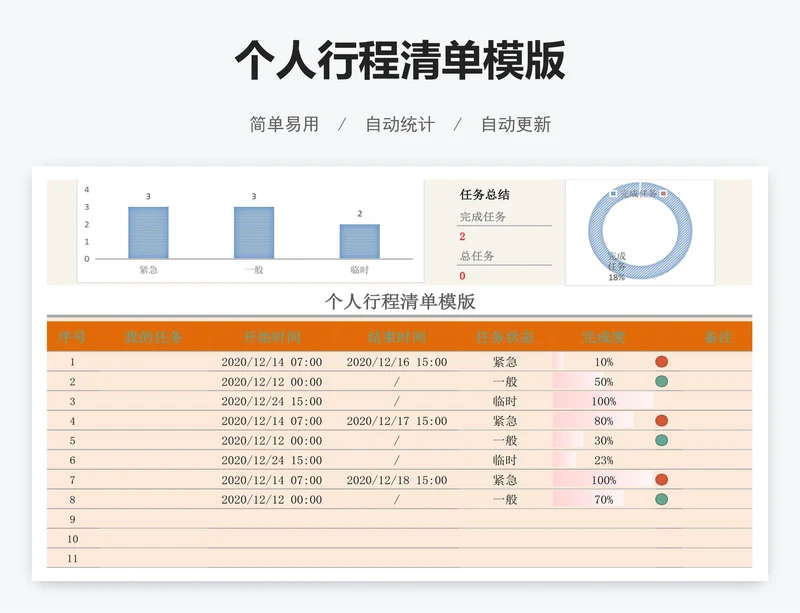
Task: Click the 10% progress bar in row 1
Action: click(559, 362)
